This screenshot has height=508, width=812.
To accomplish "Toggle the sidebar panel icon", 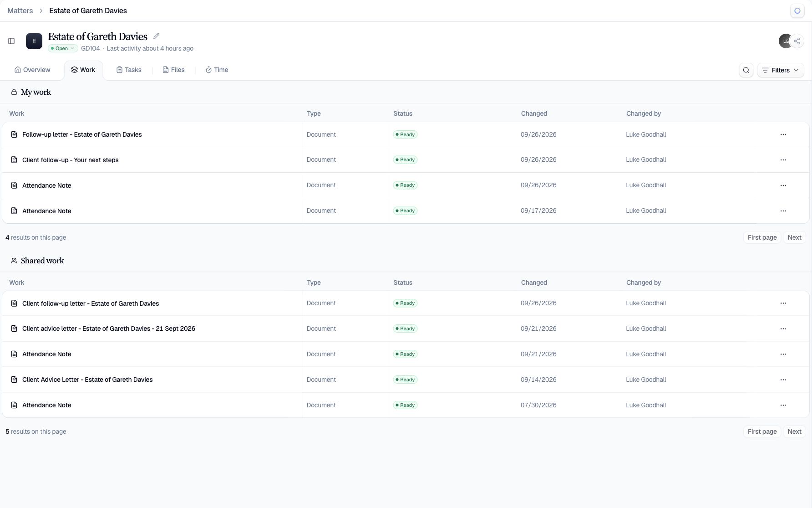I will point(11,41).
